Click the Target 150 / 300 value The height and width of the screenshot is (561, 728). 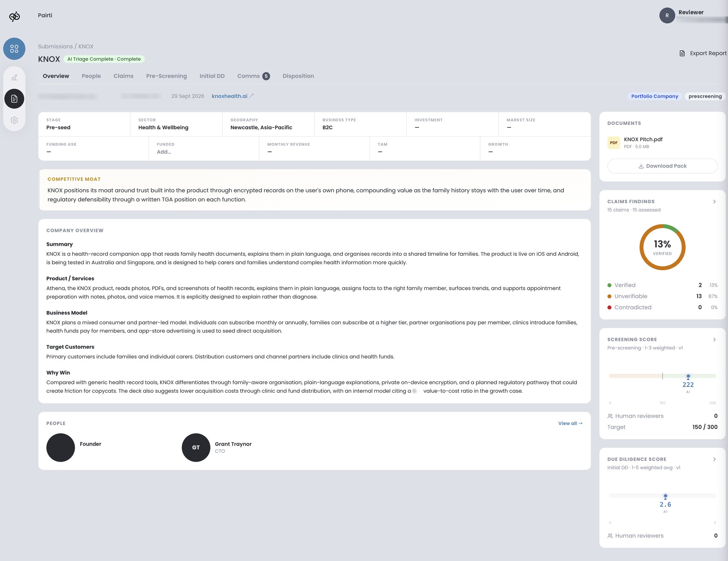[705, 427]
